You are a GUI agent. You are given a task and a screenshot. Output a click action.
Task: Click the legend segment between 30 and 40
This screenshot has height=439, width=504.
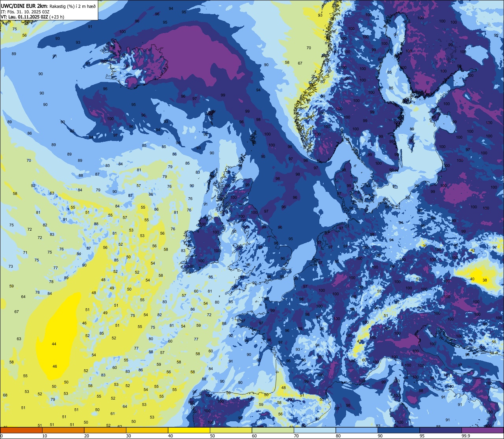pyautogui.click(x=147, y=430)
